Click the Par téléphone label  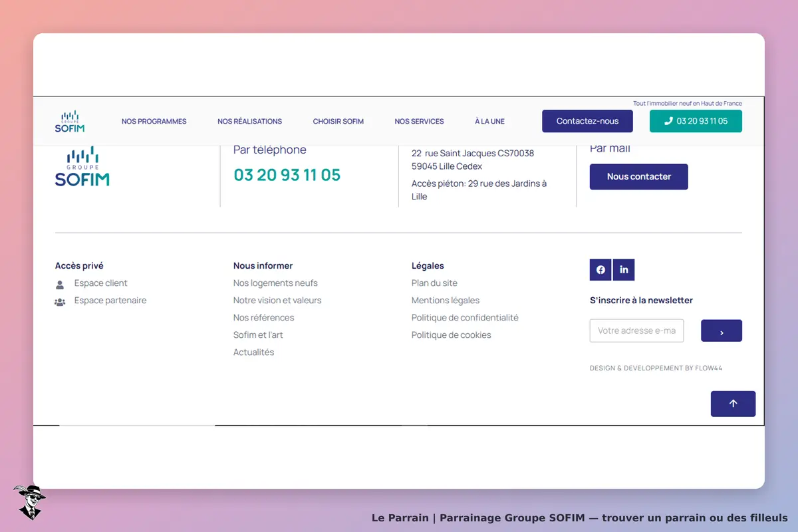270,150
